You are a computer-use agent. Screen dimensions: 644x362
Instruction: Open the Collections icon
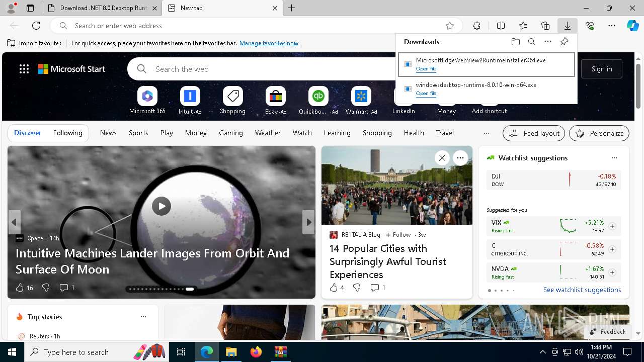click(x=545, y=26)
